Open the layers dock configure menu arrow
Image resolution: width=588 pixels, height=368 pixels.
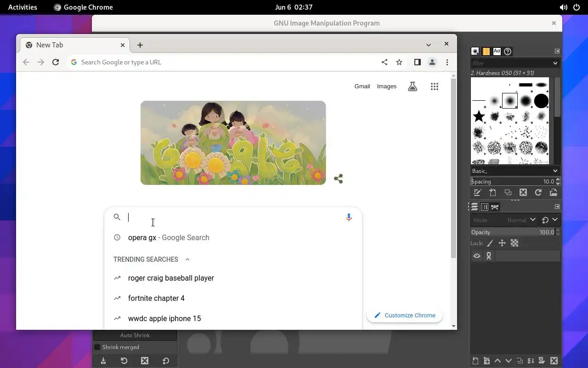coord(557,207)
